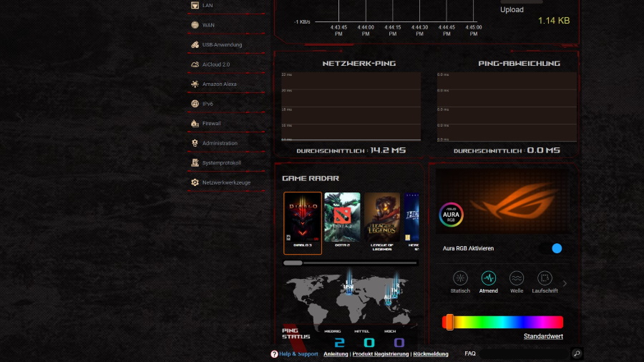This screenshot has width=644, height=362.
Task: Click the LAN sidebar icon
Action: (x=195, y=5)
